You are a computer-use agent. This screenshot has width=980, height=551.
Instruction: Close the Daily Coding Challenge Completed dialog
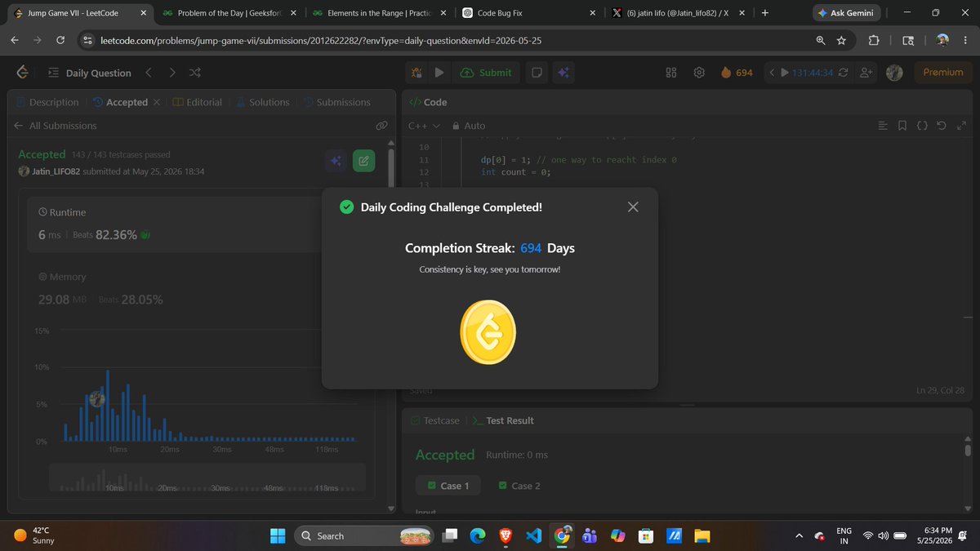click(633, 207)
